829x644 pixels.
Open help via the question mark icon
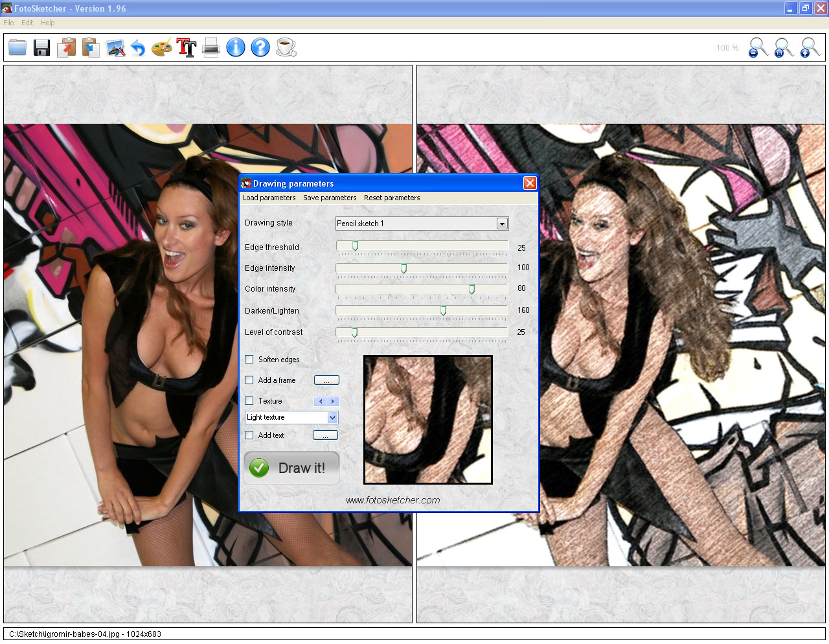[260, 47]
